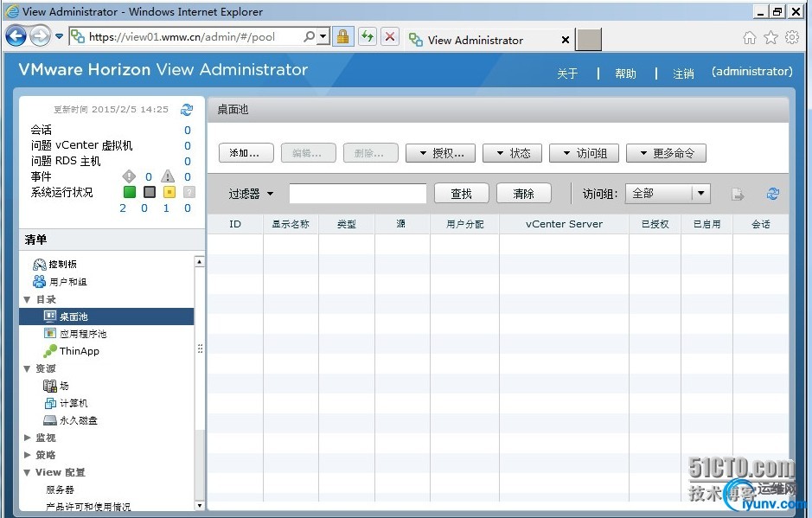Click the export table icon

pos(738,195)
